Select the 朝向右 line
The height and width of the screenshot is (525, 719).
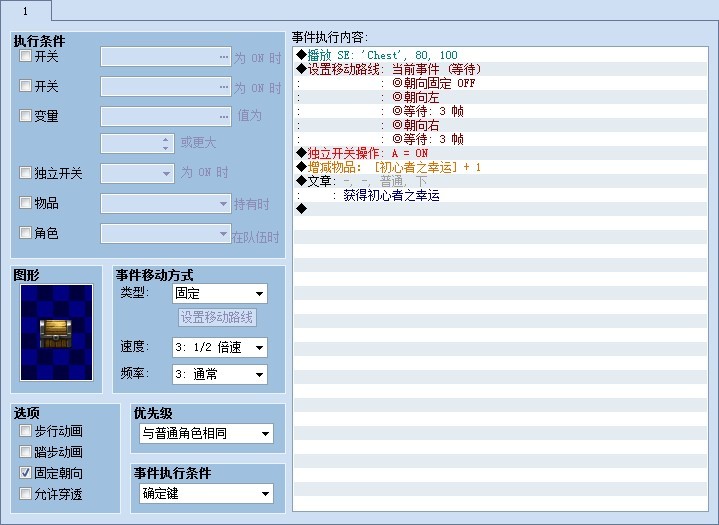500,125
